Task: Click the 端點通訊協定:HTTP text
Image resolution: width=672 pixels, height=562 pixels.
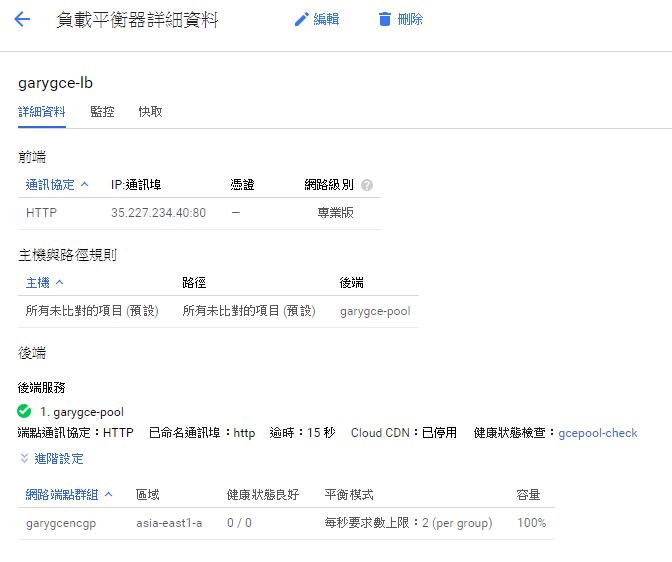Action: (x=75, y=433)
